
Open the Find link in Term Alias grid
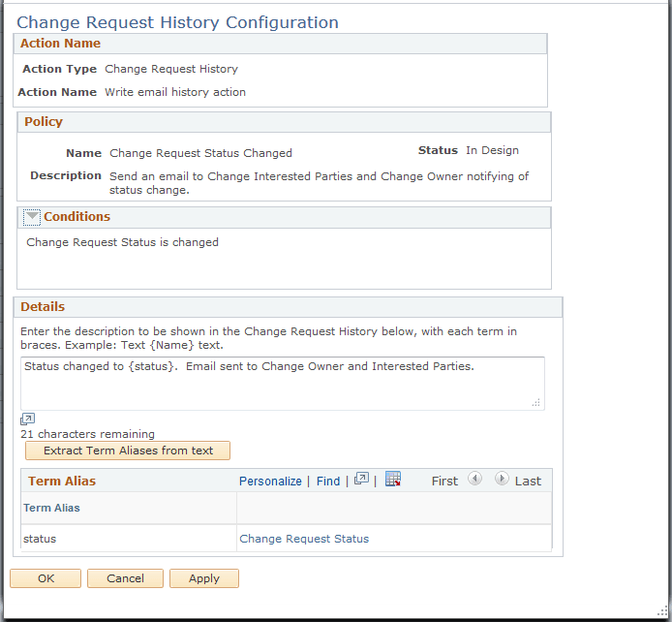tap(328, 481)
